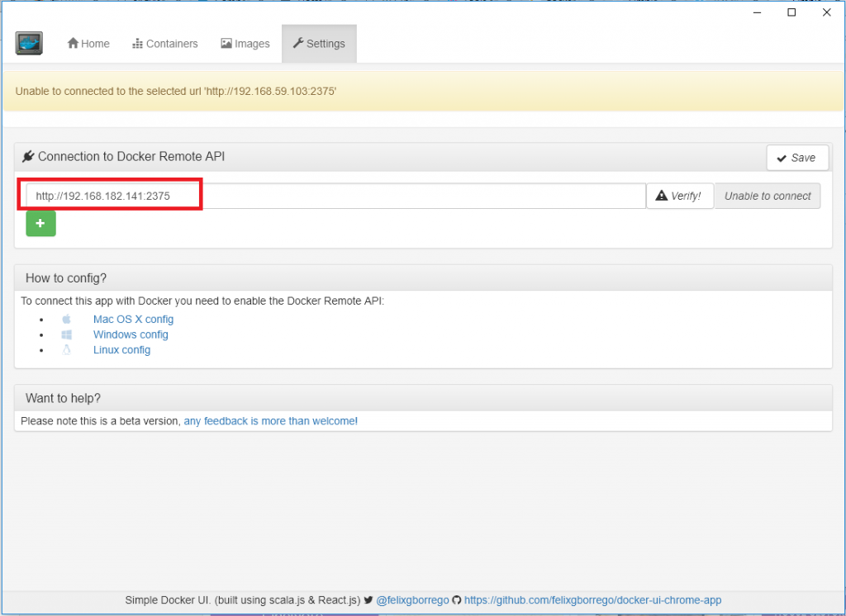Add a new connection with green plus button

(x=41, y=223)
